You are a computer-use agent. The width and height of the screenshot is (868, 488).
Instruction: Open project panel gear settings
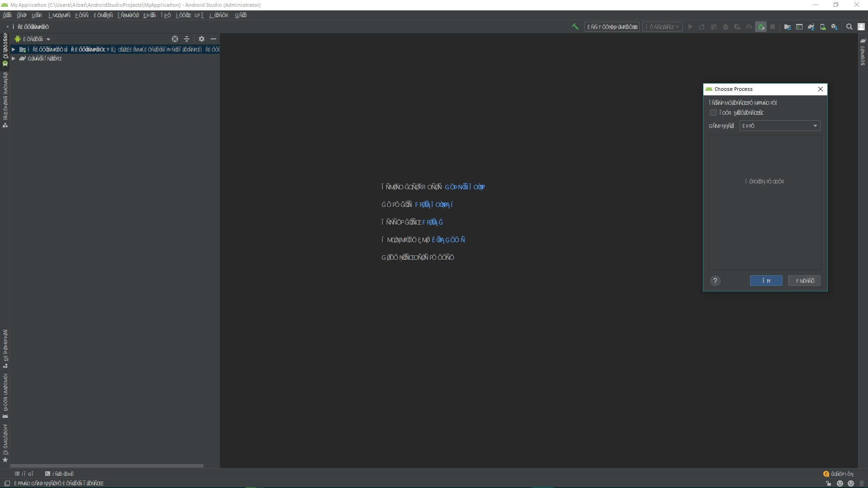coord(202,39)
